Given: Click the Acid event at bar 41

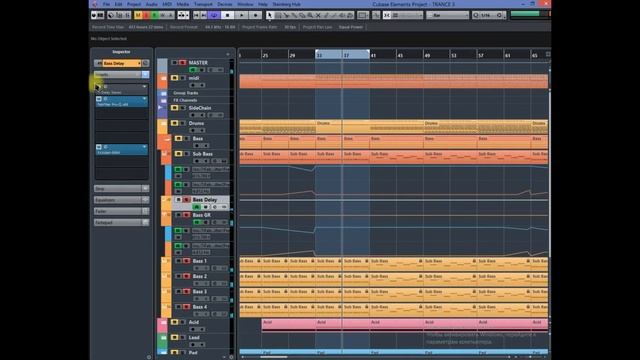Looking at the screenshot, I should [x=396, y=325].
